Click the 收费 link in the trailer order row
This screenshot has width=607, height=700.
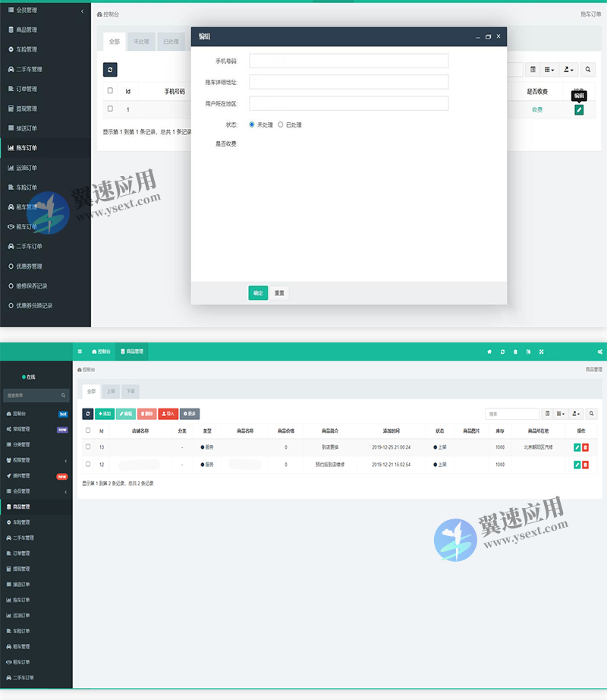tap(539, 109)
